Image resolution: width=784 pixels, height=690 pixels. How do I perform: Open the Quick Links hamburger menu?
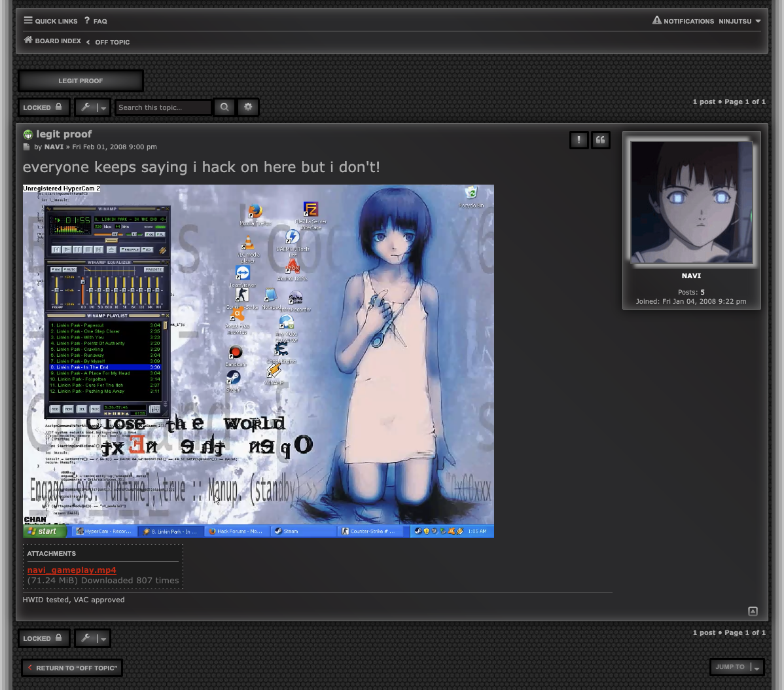click(50, 21)
